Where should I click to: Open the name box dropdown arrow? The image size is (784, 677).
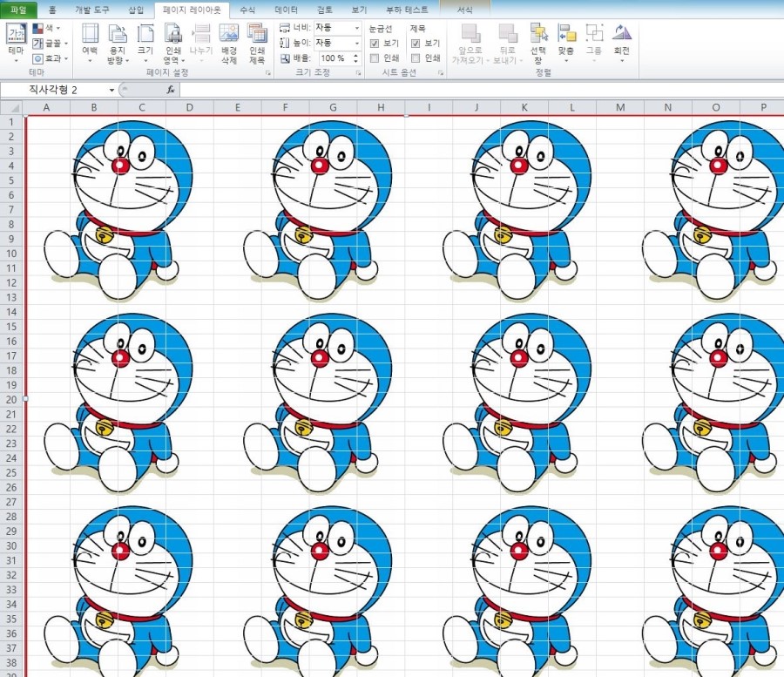pos(112,90)
